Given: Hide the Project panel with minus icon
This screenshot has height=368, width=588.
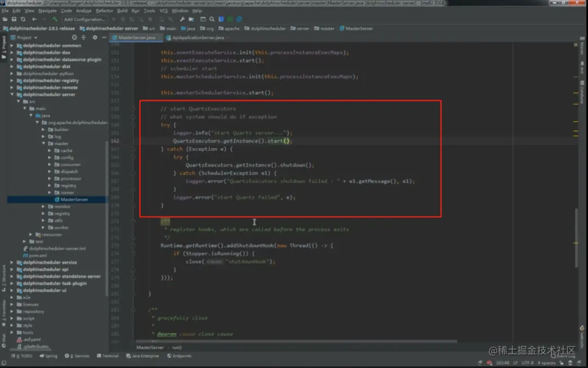Looking at the screenshot, I should (104, 38).
